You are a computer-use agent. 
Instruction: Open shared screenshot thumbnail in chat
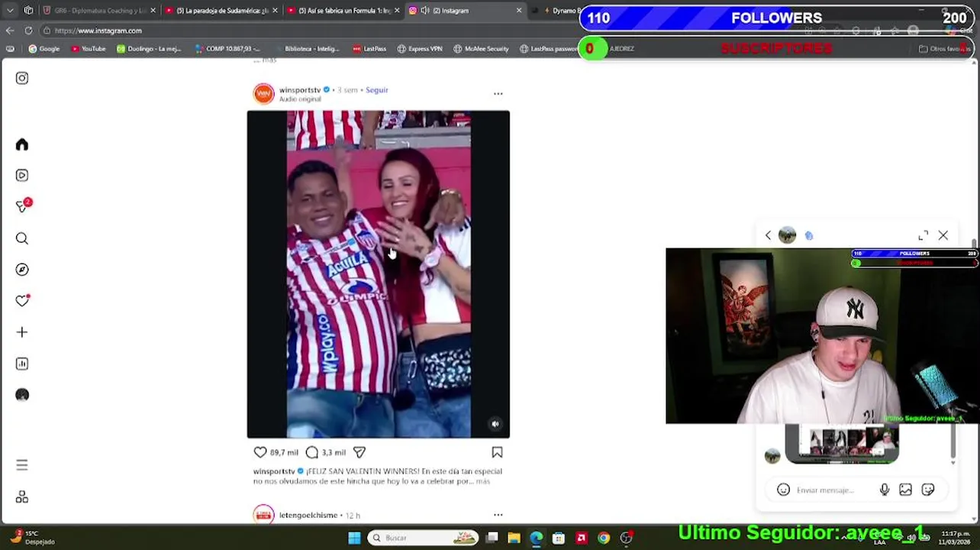point(842,445)
